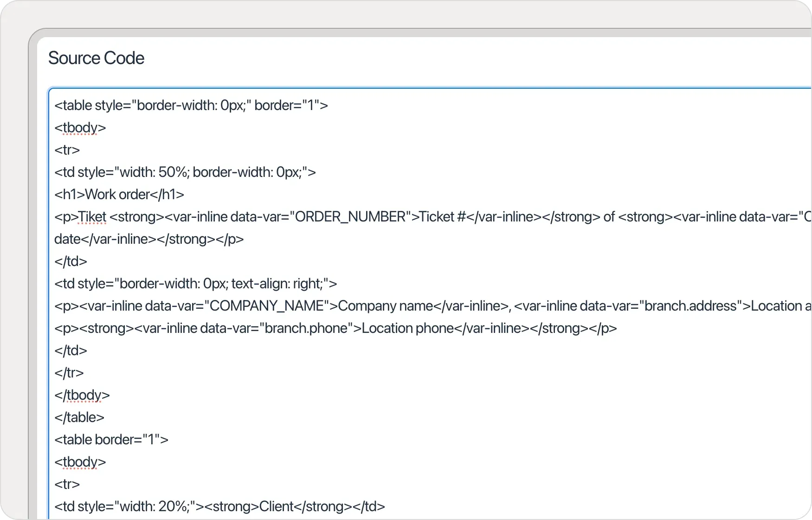Click the second table border="1" line
The width and height of the screenshot is (812, 520).
point(111,439)
